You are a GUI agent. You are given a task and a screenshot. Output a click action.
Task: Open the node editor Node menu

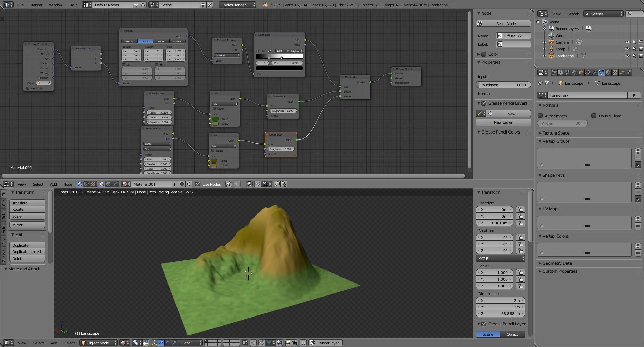tap(68, 184)
